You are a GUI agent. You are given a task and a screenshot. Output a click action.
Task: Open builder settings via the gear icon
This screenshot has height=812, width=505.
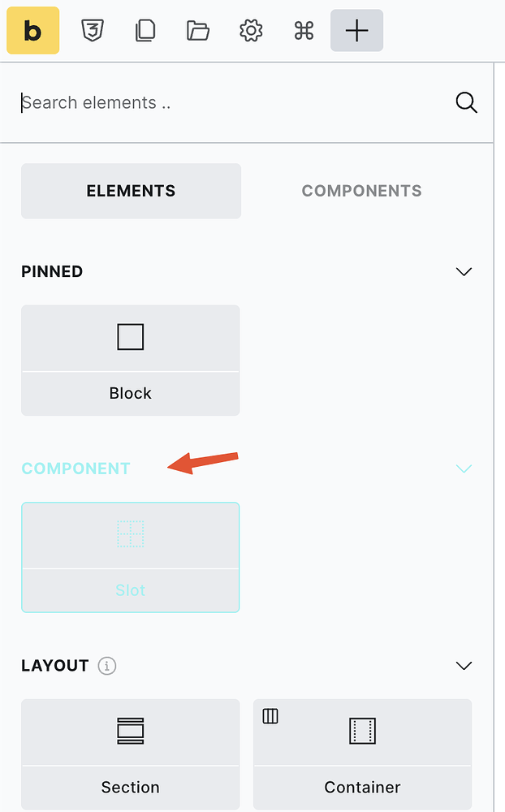pos(251,30)
